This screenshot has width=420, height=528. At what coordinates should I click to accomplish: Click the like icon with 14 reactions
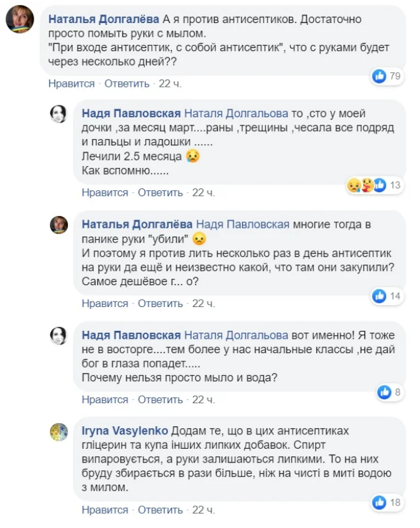tap(379, 296)
